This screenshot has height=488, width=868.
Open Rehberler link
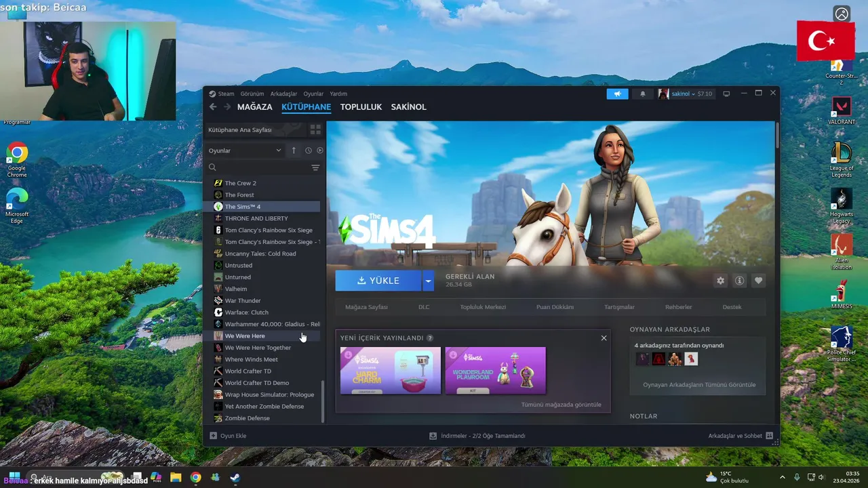pos(678,307)
